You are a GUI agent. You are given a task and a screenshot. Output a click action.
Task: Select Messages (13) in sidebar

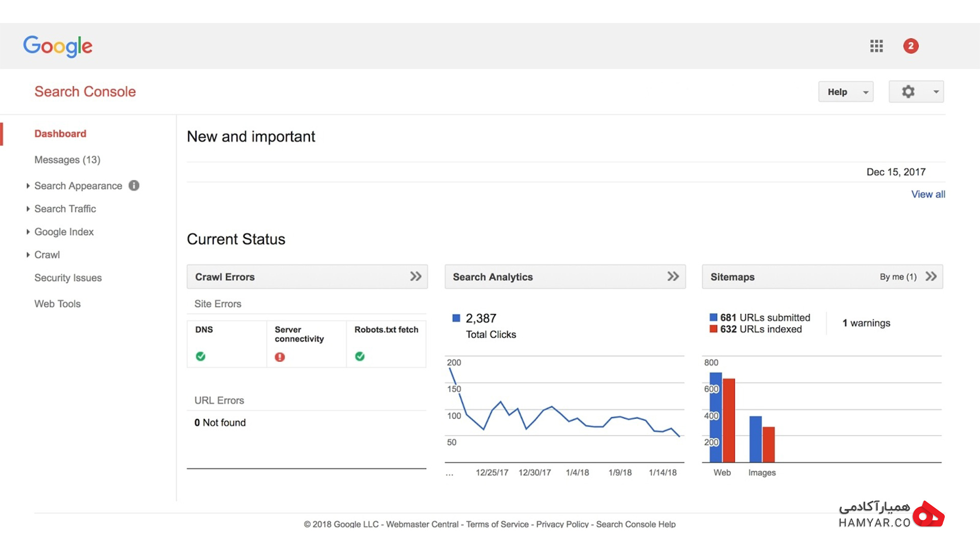(x=67, y=160)
